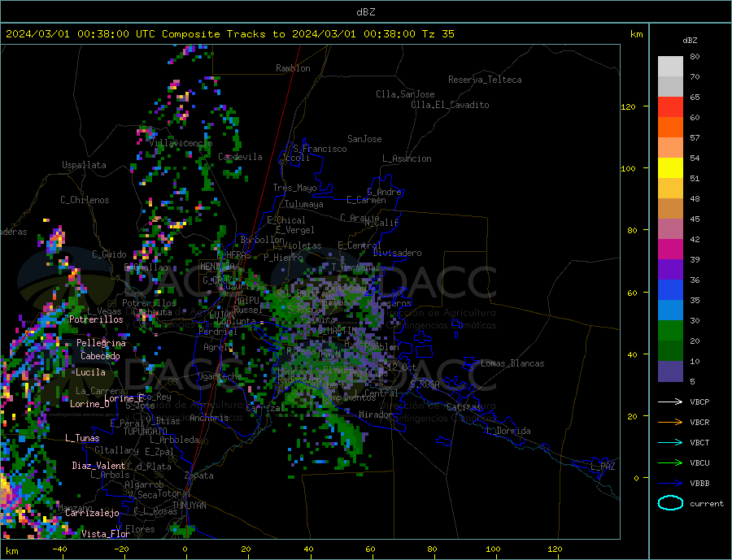The width and height of the screenshot is (732, 560).
Task: Click the Cabecedo label
Action: pyautogui.click(x=100, y=356)
